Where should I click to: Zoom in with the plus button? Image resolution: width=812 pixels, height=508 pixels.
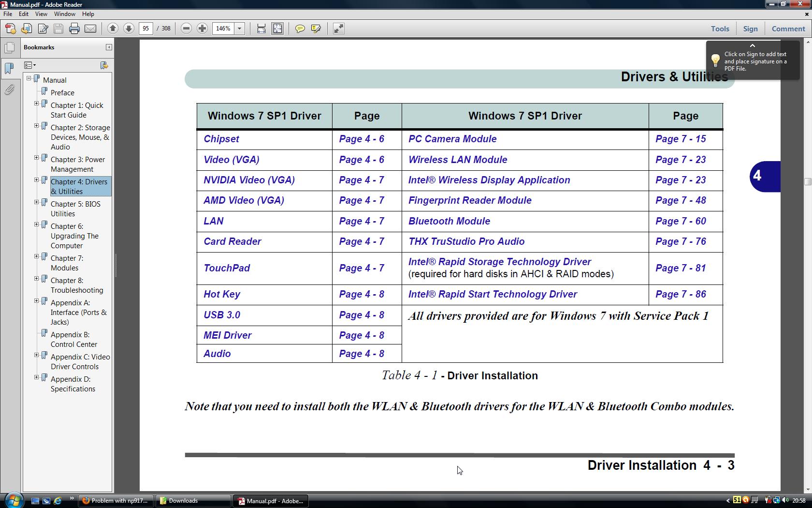coord(202,29)
